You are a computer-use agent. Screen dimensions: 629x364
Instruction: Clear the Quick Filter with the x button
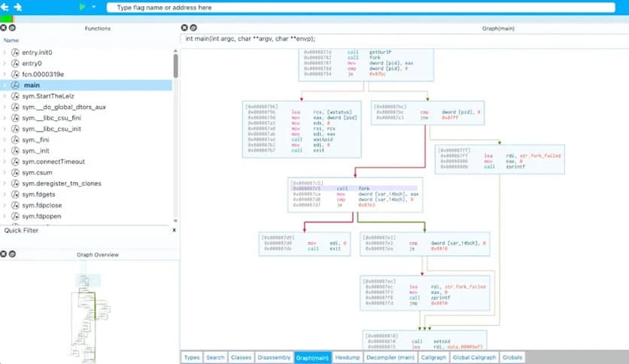(x=174, y=230)
